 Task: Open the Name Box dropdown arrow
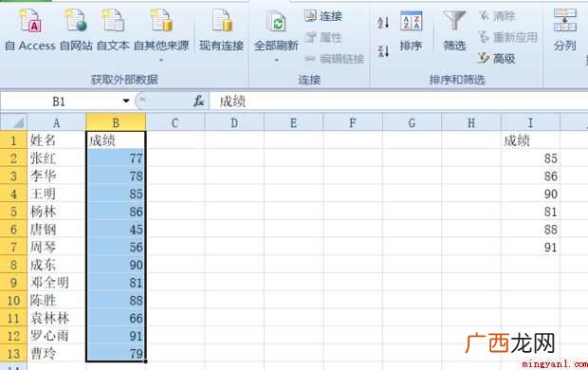coord(126,101)
